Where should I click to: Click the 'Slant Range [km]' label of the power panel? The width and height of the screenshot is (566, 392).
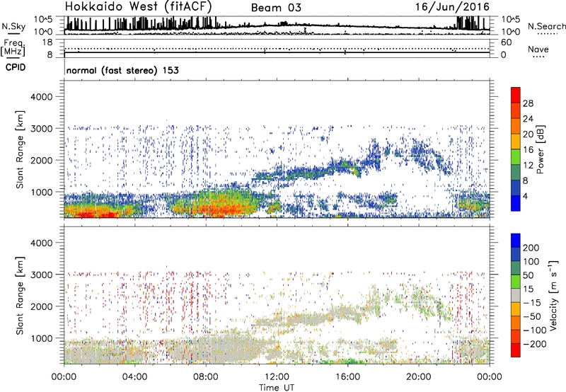(20, 149)
